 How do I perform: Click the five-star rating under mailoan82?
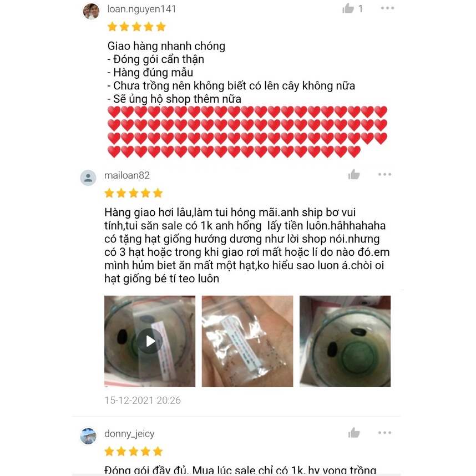(x=134, y=193)
